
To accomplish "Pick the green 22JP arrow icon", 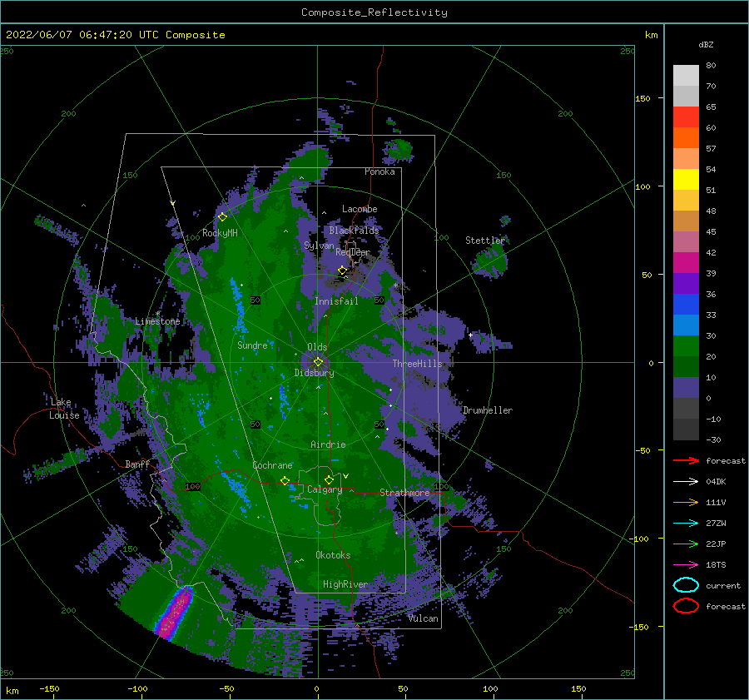I will 686,544.
